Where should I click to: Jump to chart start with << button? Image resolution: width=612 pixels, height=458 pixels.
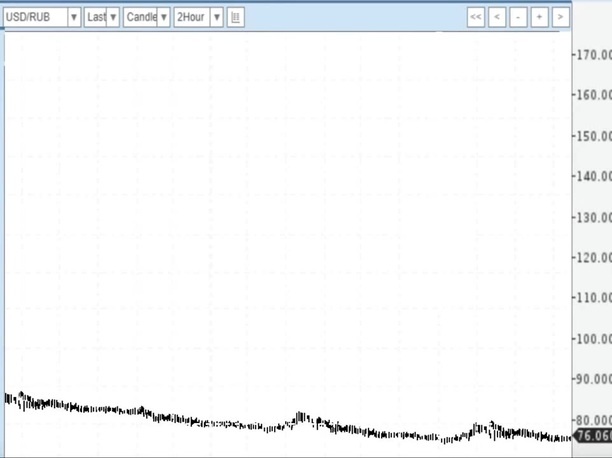click(476, 17)
